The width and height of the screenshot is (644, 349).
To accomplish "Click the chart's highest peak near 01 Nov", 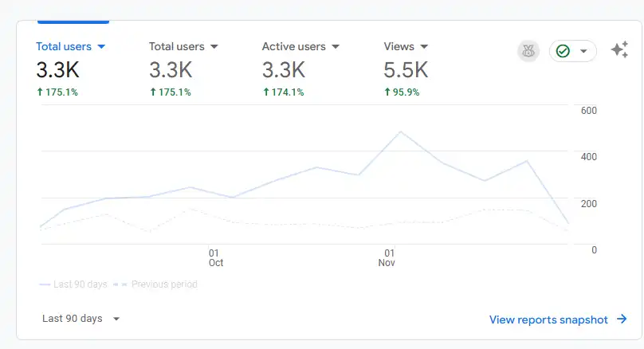I will point(400,131).
